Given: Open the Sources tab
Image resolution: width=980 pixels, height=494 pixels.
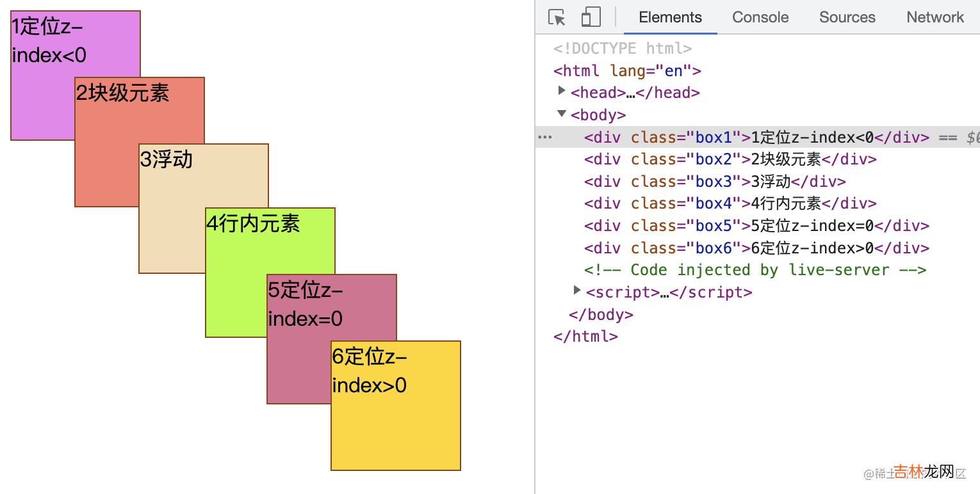Looking at the screenshot, I should tap(847, 17).
